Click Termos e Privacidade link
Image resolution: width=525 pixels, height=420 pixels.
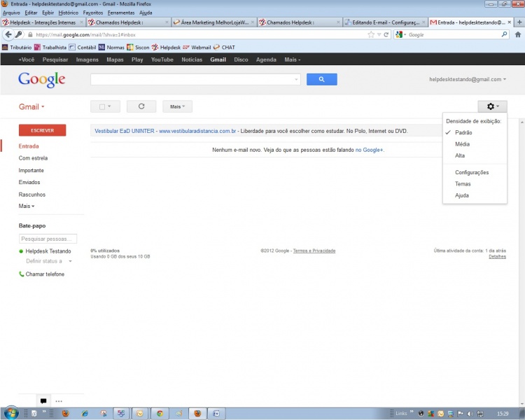click(314, 251)
